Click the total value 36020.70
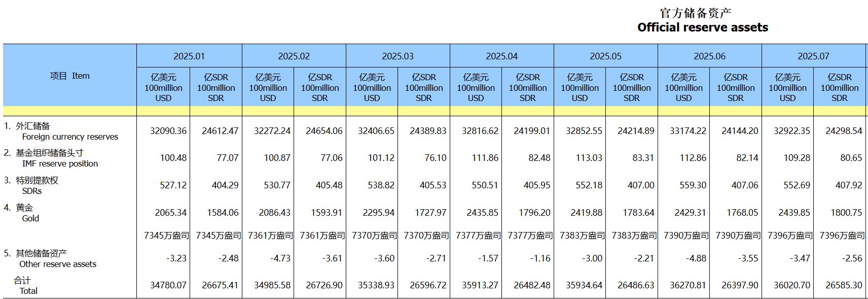 coord(791,285)
